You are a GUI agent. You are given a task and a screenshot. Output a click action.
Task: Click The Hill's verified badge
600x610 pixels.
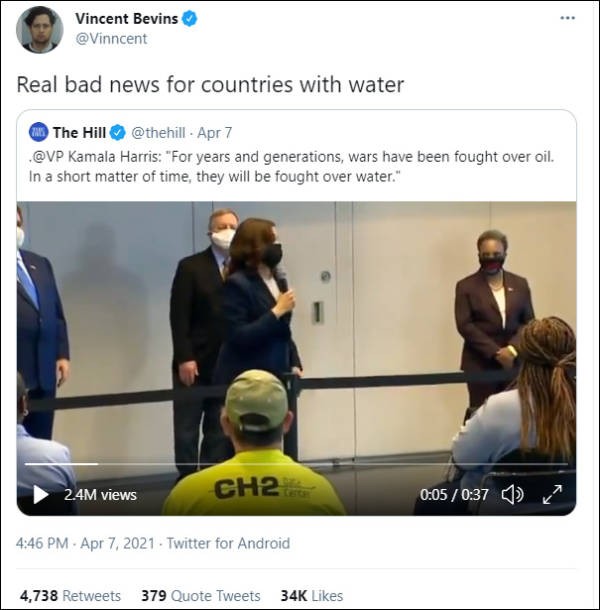click(117, 132)
